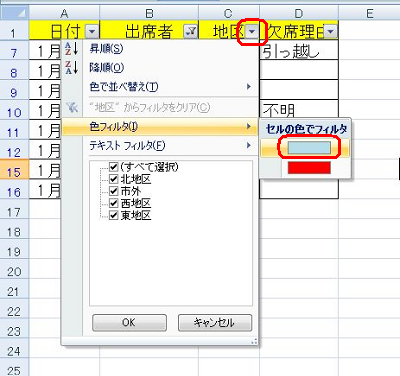
Task: Click the filter menu resize grip
Action: 254,341
